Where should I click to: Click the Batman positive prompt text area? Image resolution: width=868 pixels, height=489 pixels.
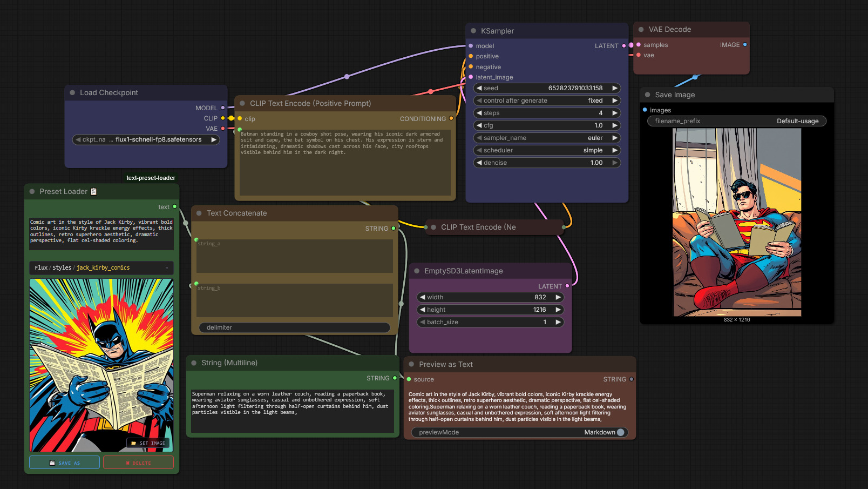345,162
